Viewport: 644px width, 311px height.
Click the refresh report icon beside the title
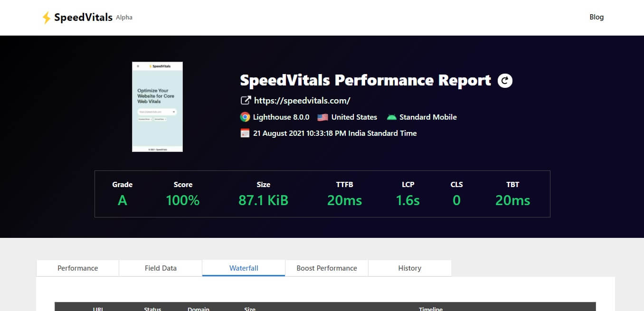[505, 81]
